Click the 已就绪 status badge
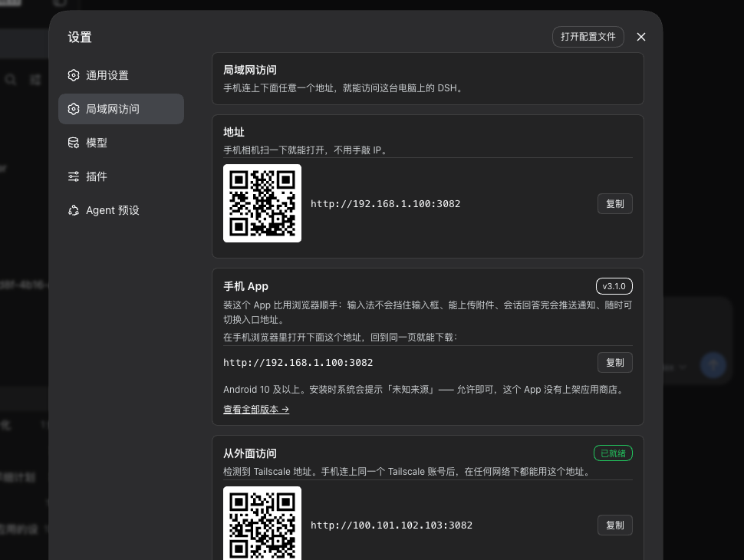Image resolution: width=744 pixels, height=560 pixels. coord(613,453)
